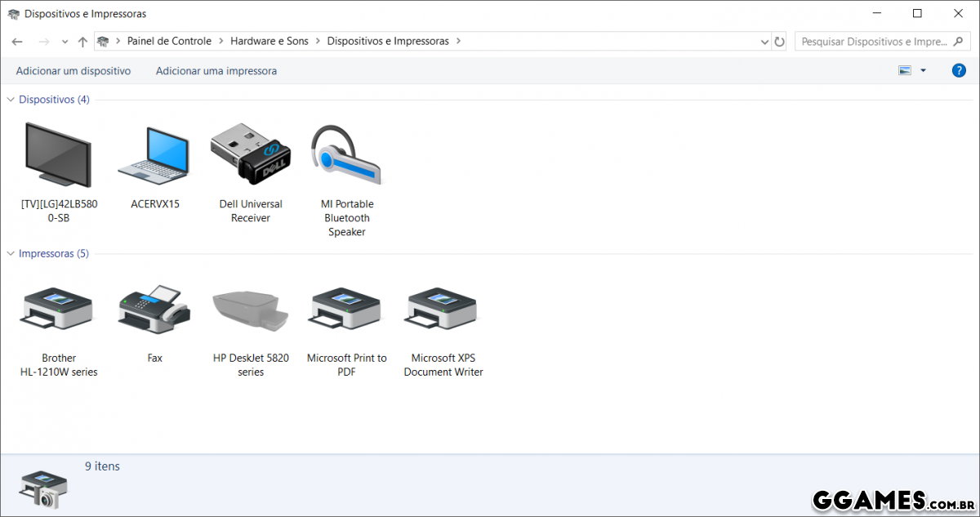
Task: Open recent locations dropdown beside forward arrow
Action: [x=65, y=42]
